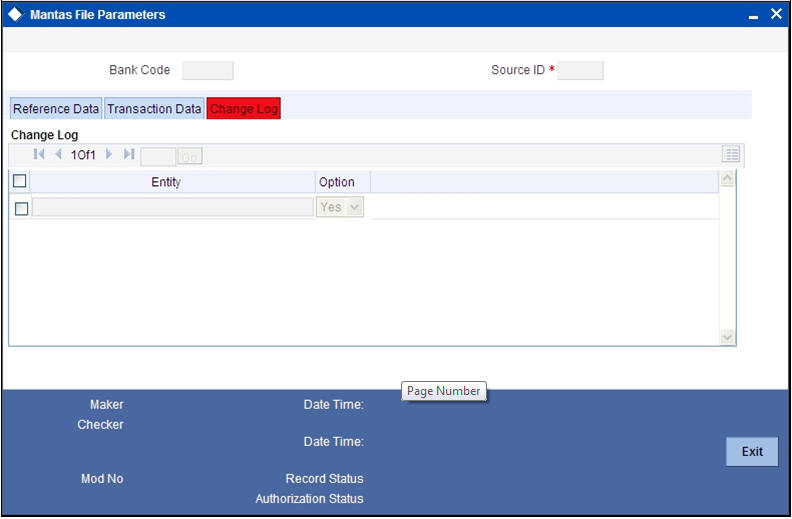Jump to last page of Change Log
Image resolution: width=792 pixels, height=519 pixels.
click(x=129, y=154)
